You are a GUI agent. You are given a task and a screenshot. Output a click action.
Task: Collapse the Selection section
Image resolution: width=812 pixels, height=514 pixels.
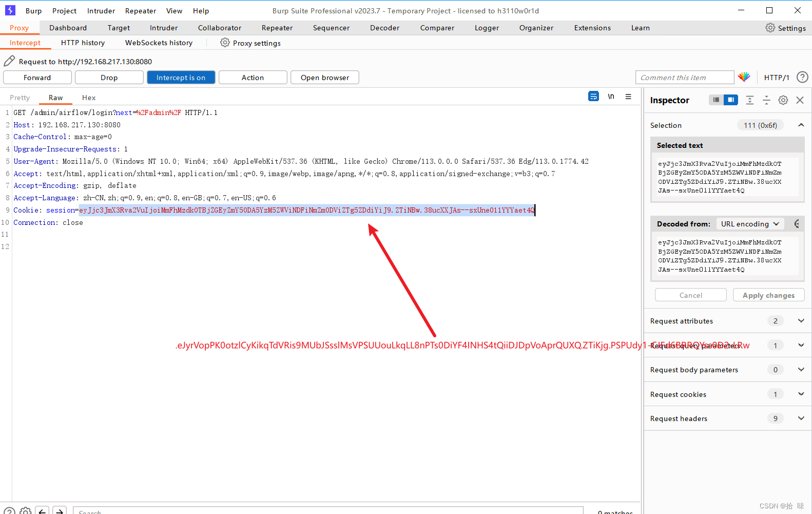coord(801,125)
